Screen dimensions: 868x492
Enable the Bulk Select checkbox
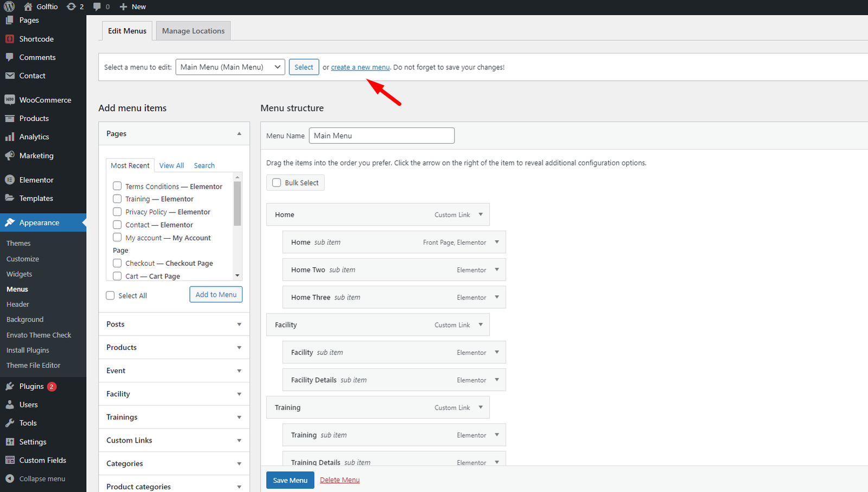(277, 183)
